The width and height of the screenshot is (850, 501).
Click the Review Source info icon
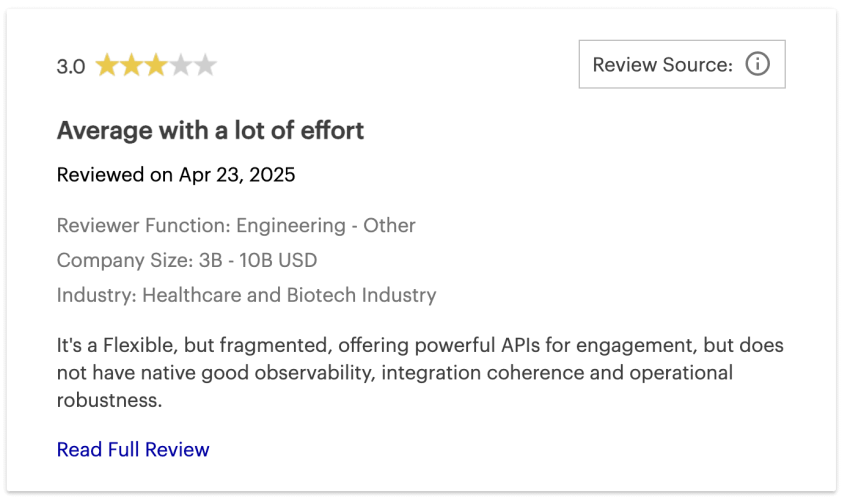pyautogui.click(x=757, y=64)
